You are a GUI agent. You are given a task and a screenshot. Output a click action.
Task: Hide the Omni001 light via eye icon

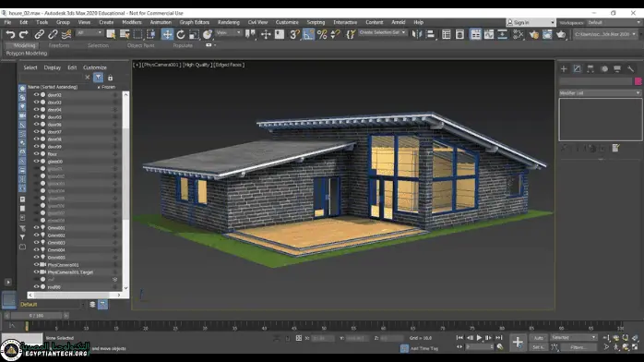click(36, 228)
